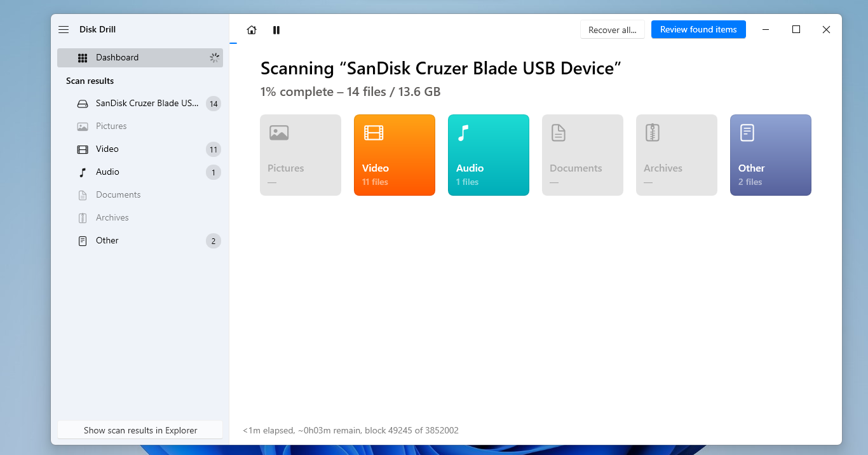Screen dimensions: 868x455
Task: Open the teal Audio tile
Action: click(489, 155)
